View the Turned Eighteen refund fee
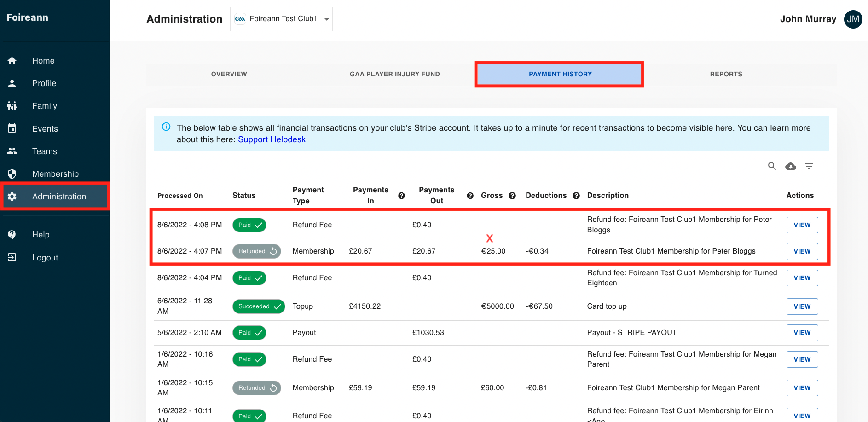The width and height of the screenshot is (868, 422). [802, 278]
